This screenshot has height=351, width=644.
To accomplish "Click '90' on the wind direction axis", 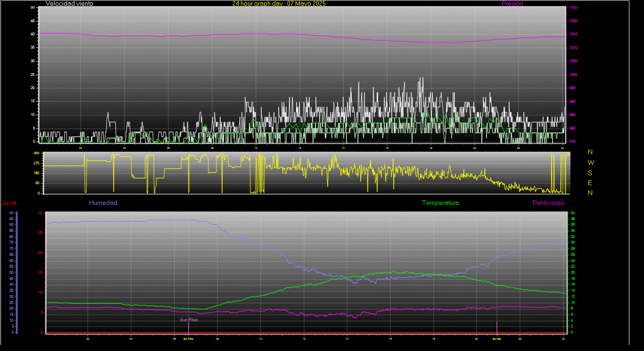I will 37,183.
